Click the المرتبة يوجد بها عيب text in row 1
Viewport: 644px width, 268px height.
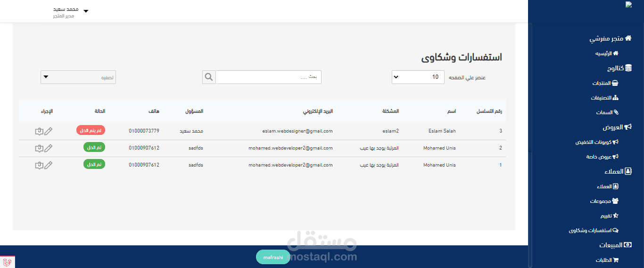(x=380, y=165)
